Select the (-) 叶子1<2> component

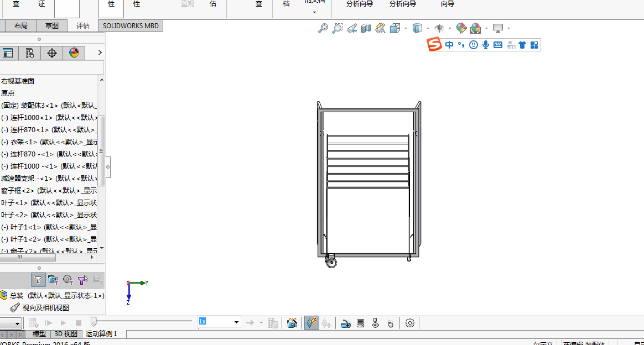click(49, 239)
